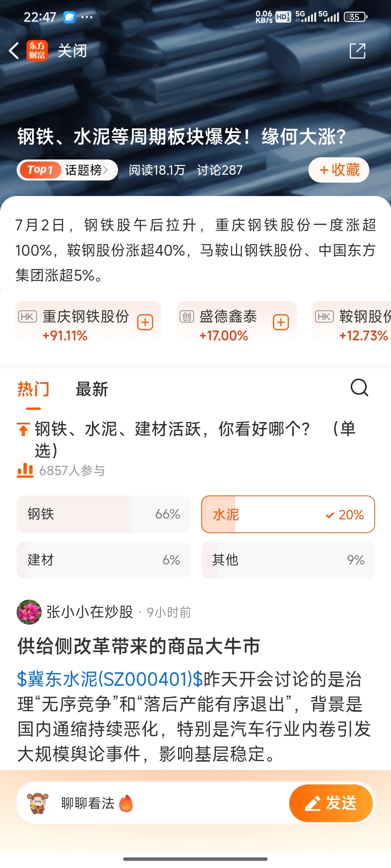The height and width of the screenshot is (868, 391).
Task: Select the 钢铁 poll option
Action: click(104, 514)
